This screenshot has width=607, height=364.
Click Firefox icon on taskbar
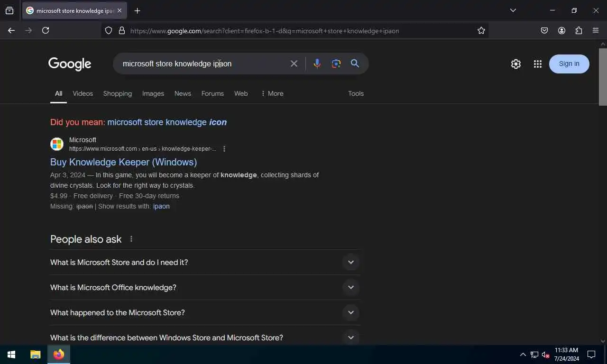[59, 355]
